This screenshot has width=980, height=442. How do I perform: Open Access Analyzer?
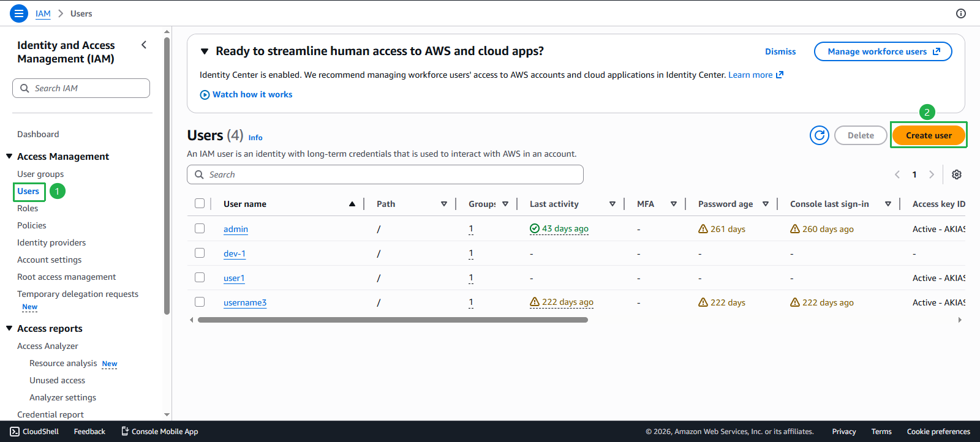48,346
